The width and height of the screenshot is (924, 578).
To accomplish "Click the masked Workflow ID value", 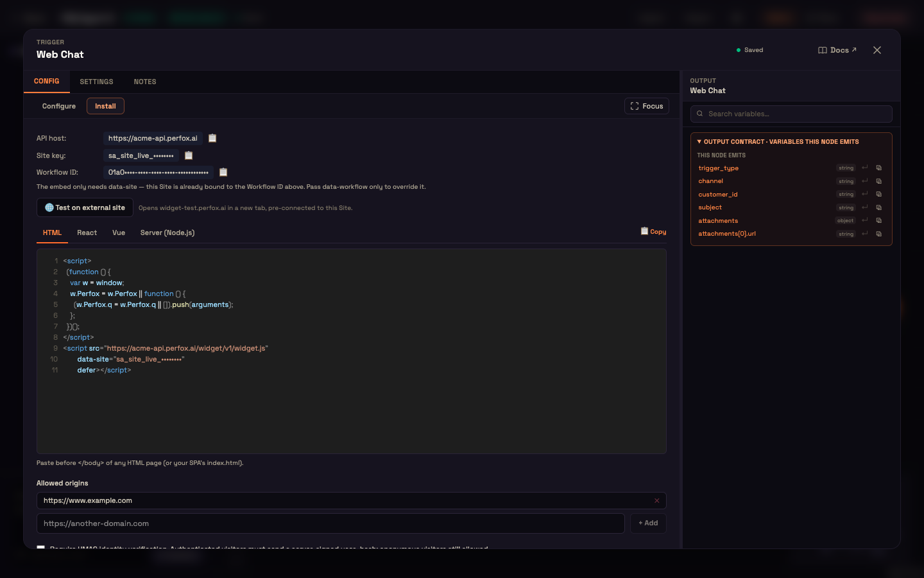I will coord(158,172).
